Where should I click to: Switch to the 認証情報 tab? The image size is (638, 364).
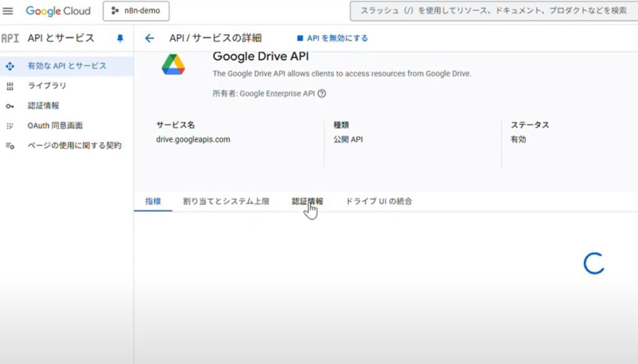(x=307, y=201)
